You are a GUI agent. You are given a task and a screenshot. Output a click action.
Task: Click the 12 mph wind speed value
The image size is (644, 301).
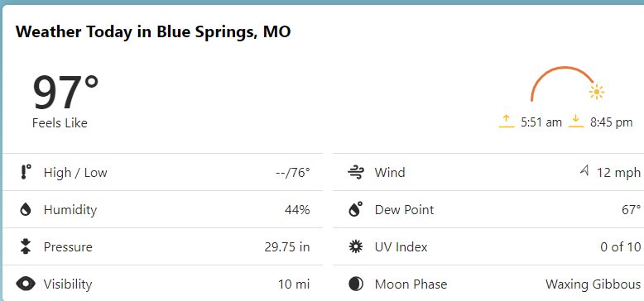point(618,173)
